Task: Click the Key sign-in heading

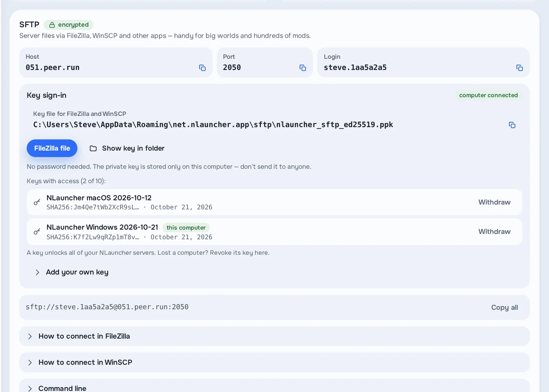Action: [47, 95]
